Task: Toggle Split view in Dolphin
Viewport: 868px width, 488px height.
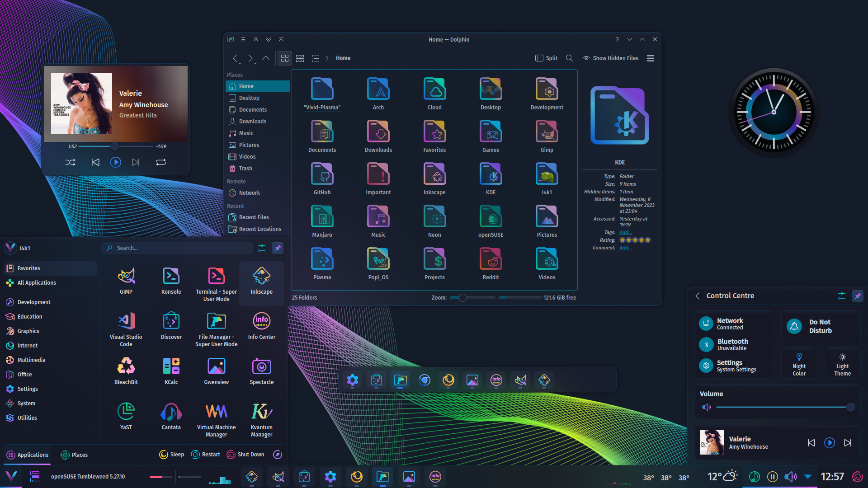Action: click(547, 58)
